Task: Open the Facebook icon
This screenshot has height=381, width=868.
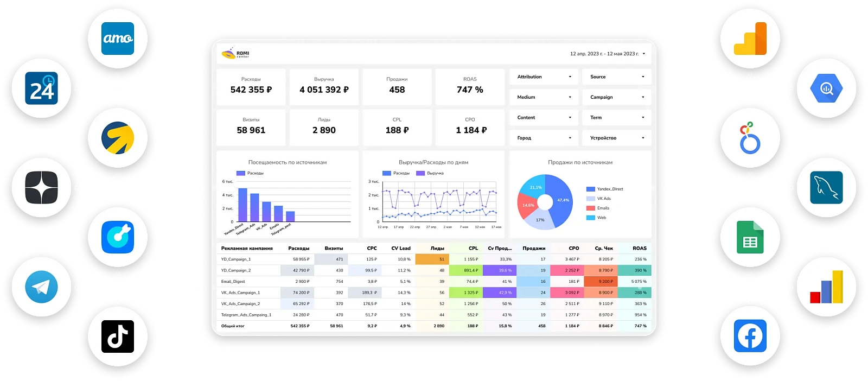Action: [750, 336]
